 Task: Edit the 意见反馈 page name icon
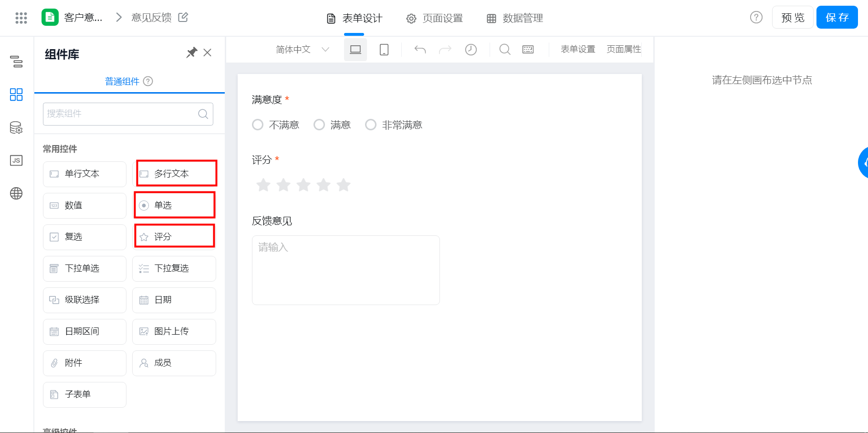(183, 17)
